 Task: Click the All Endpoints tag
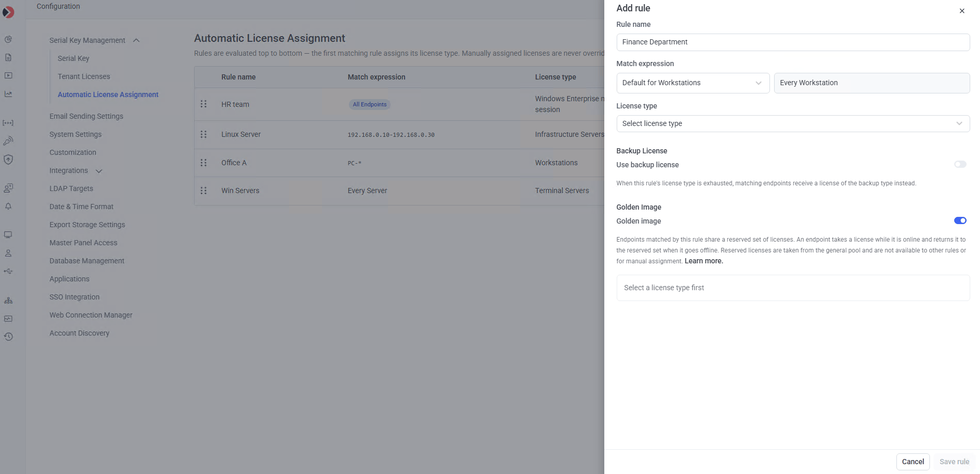(369, 104)
